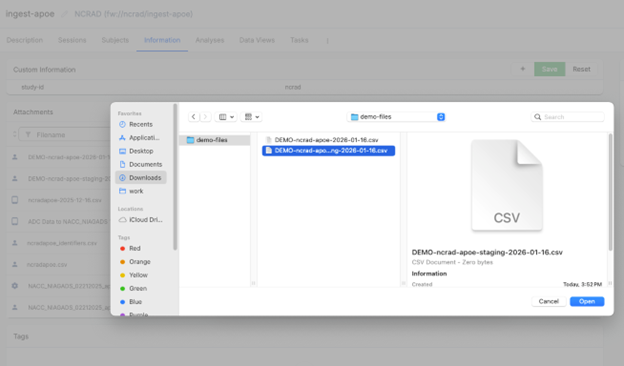
Task: Toggle attachment sort order arrows
Action: click(x=14, y=134)
